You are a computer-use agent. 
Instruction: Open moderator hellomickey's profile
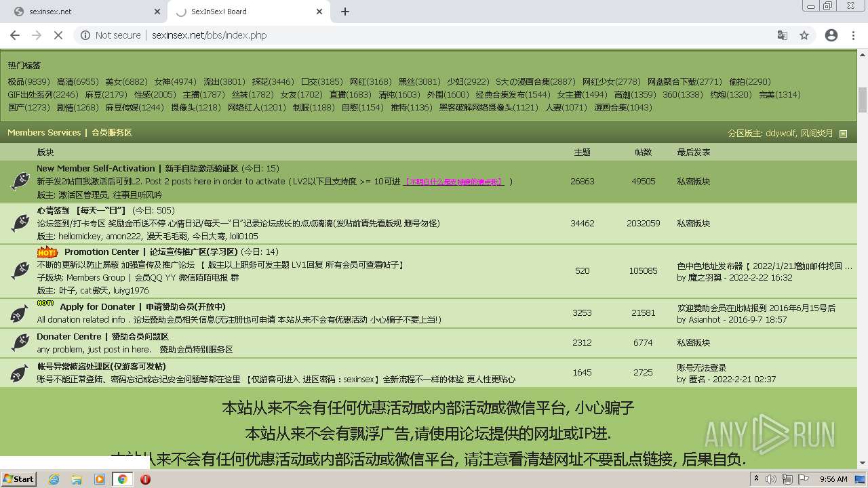point(80,236)
